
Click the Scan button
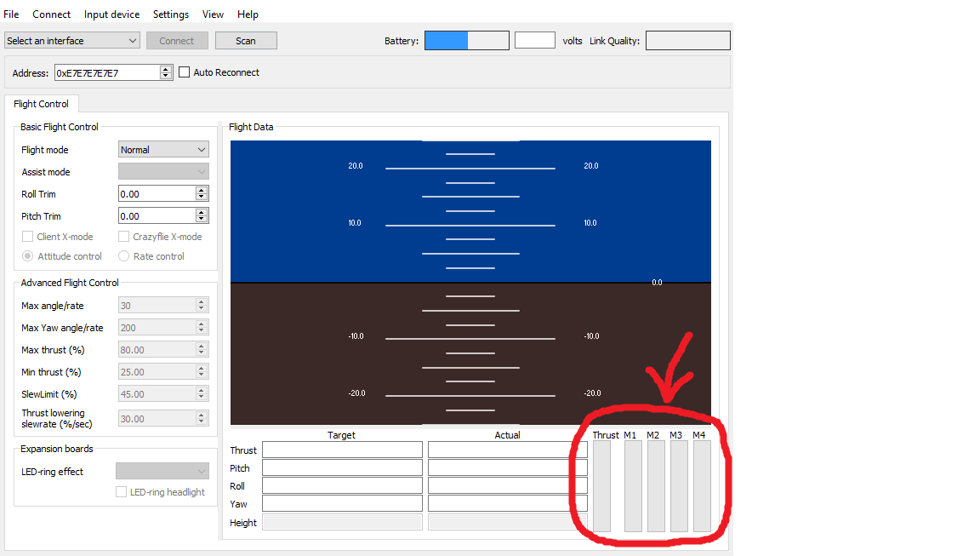click(x=246, y=41)
